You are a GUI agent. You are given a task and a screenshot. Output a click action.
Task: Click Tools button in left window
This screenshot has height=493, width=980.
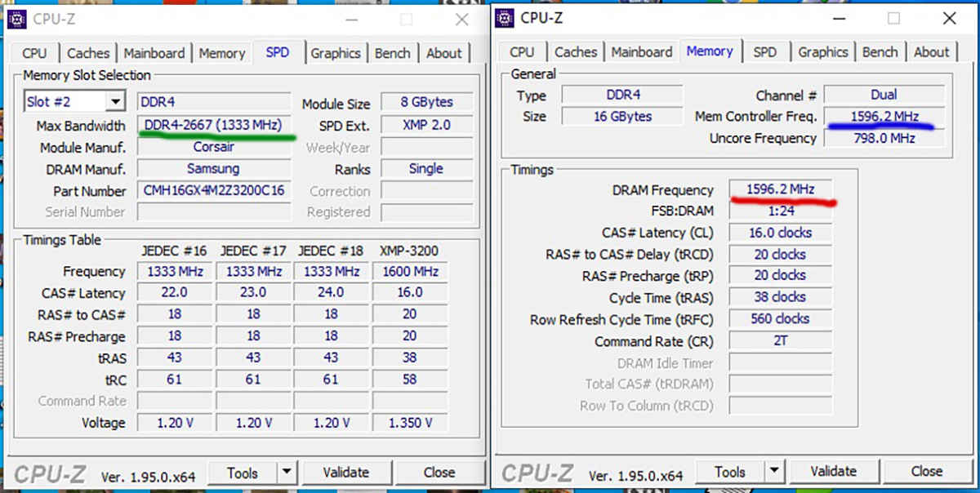coord(243,473)
